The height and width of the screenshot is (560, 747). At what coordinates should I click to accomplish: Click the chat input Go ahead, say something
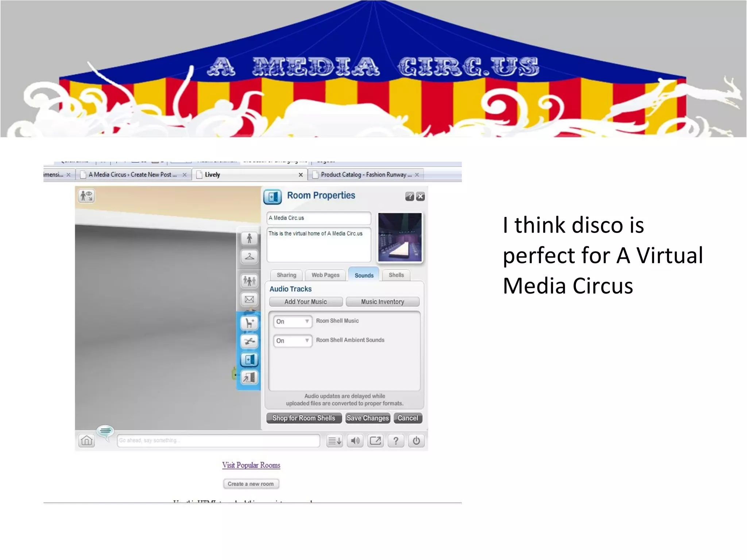218,440
